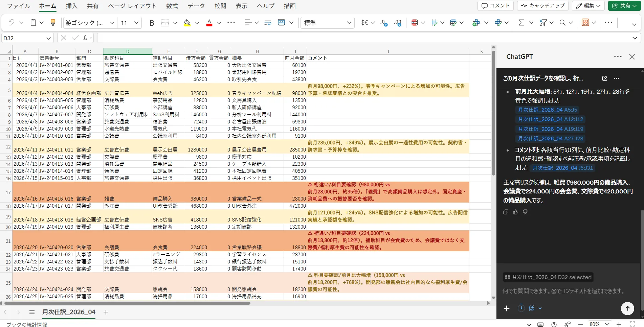Send message with the up arrow button
644x327 pixels.
pyautogui.click(x=627, y=308)
